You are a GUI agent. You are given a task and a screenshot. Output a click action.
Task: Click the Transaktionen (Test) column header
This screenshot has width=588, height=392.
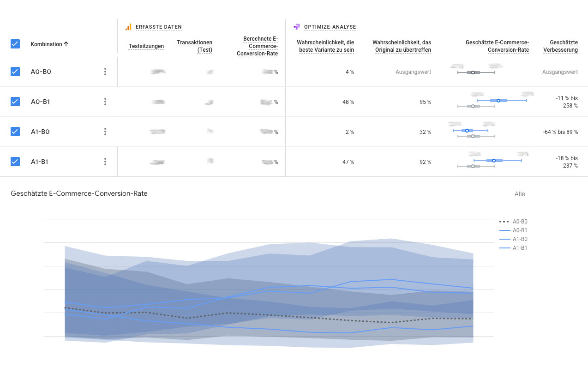click(x=194, y=46)
